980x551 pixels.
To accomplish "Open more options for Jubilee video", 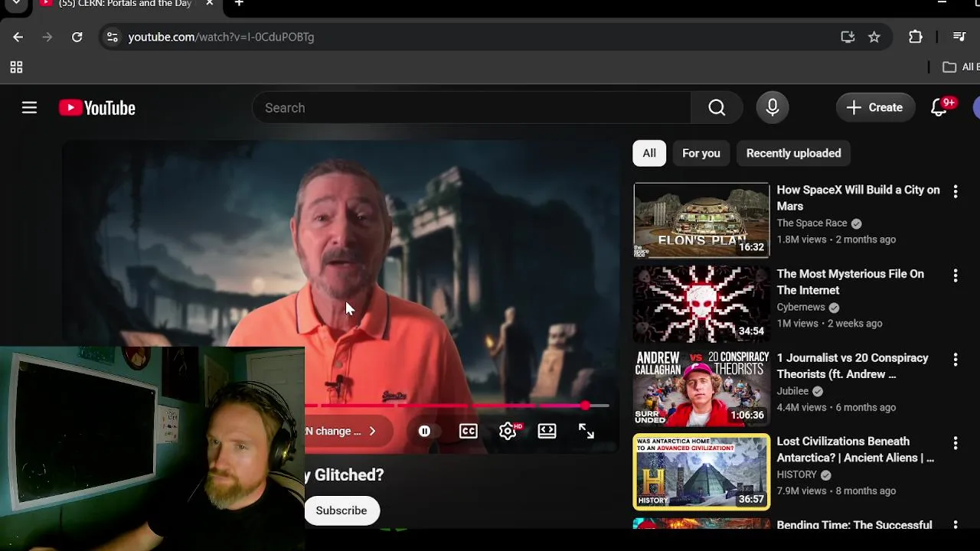I will click(x=955, y=359).
